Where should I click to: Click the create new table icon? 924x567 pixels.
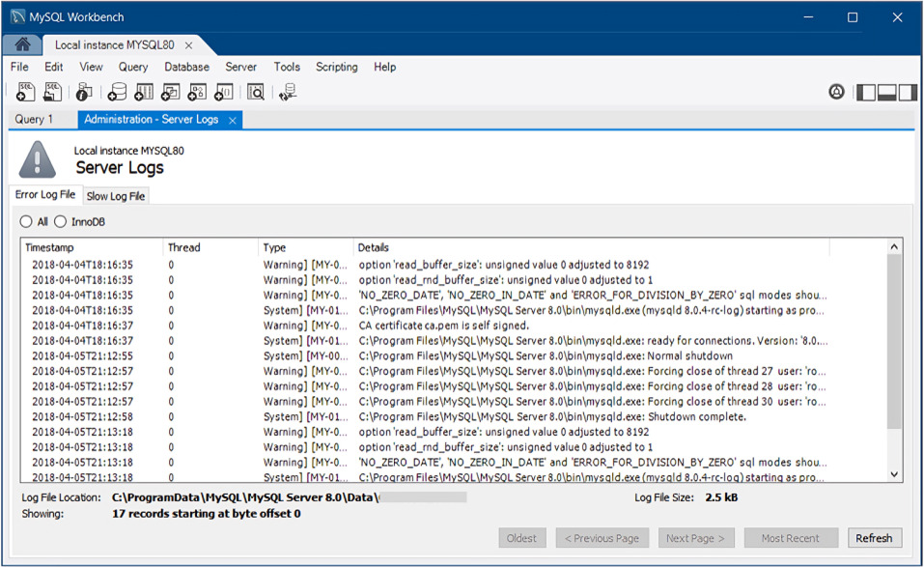144,92
